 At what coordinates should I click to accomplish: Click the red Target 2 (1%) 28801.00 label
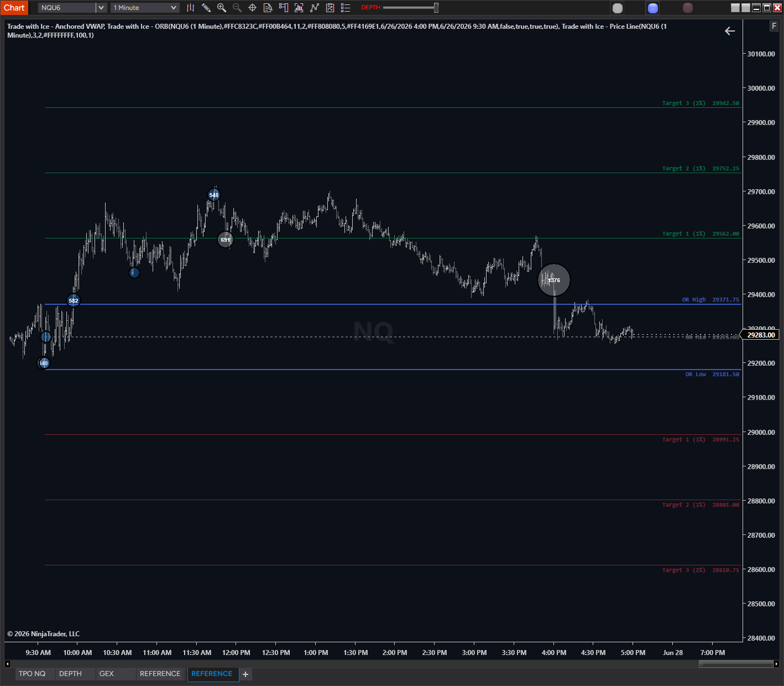coord(701,505)
